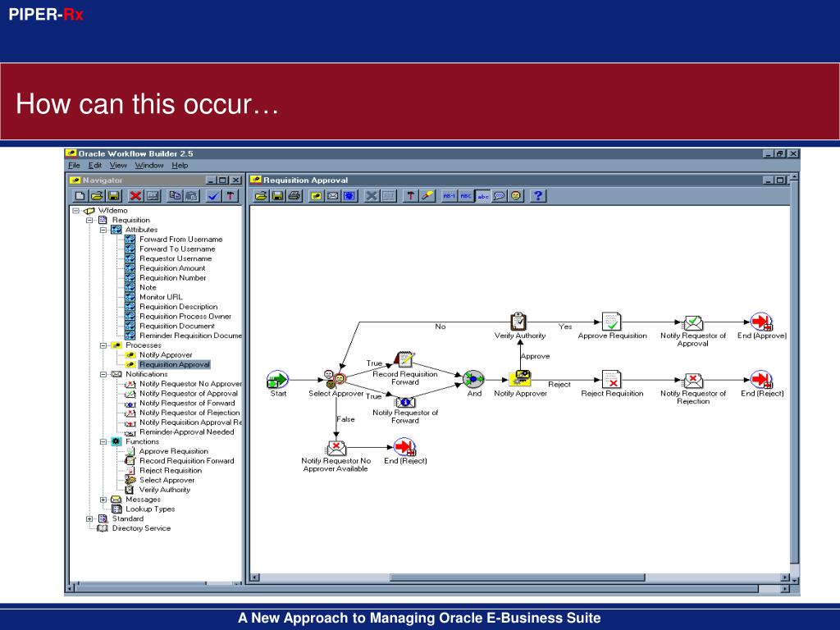Open the View menu

point(118,166)
